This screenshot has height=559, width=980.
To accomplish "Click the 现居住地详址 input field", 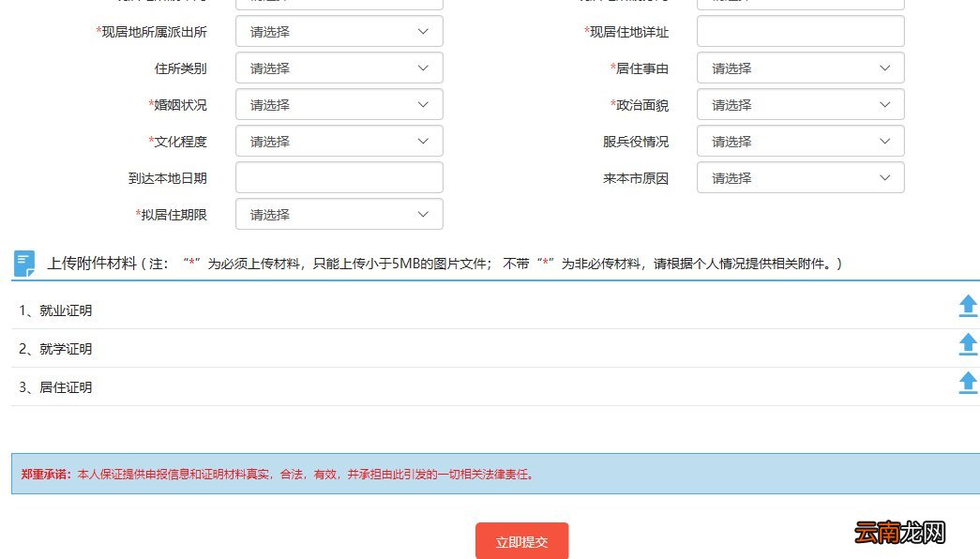I will pyautogui.click(x=799, y=31).
